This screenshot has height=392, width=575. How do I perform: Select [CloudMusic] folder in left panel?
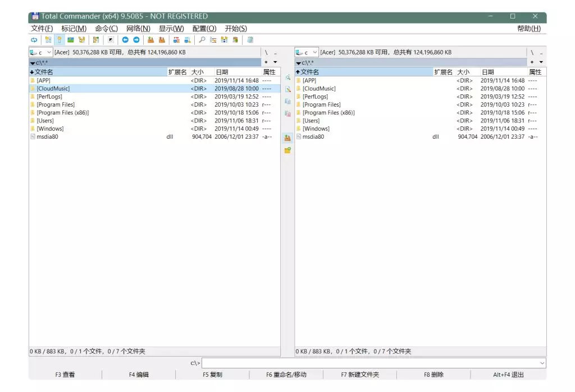[154, 88]
